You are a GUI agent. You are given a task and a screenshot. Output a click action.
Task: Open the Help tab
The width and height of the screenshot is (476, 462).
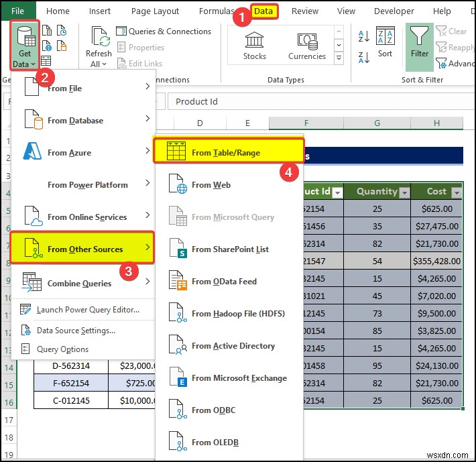pyautogui.click(x=442, y=11)
